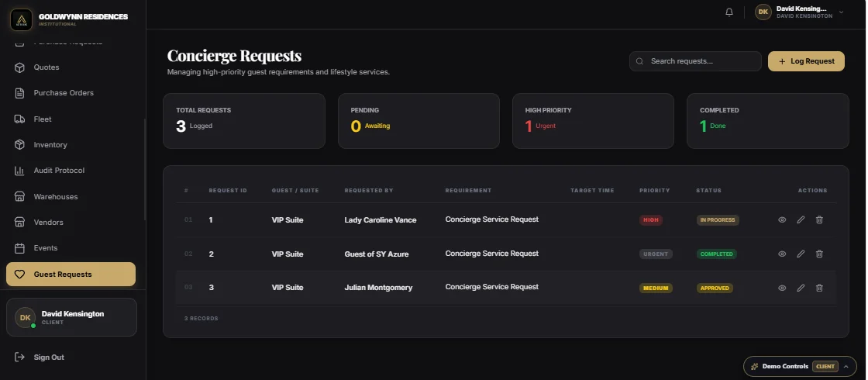
Task: Click the APPROVED status badge
Action: click(715, 288)
